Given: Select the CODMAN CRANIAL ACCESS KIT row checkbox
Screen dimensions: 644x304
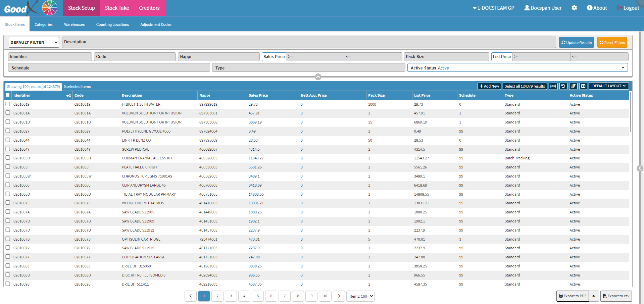Looking at the screenshot, I should point(8,158).
